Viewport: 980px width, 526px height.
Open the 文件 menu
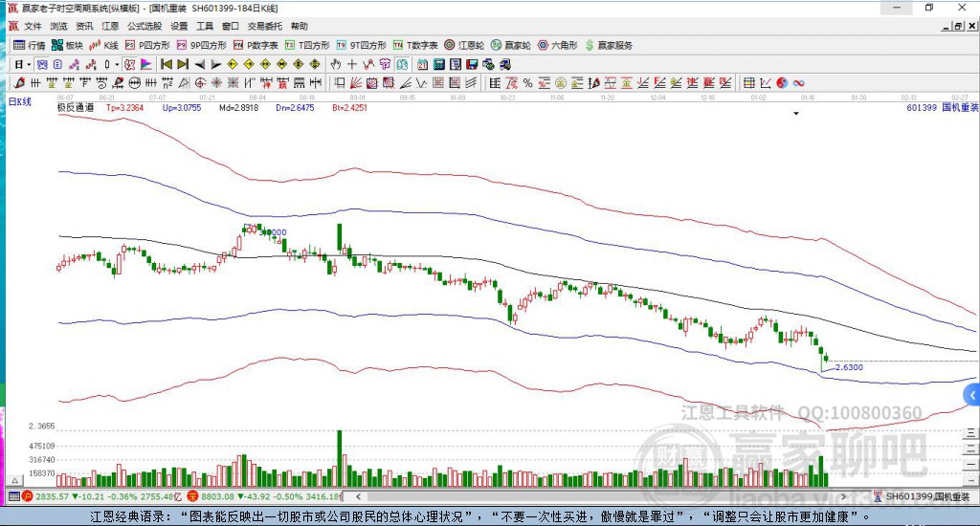(x=33, y=26)
